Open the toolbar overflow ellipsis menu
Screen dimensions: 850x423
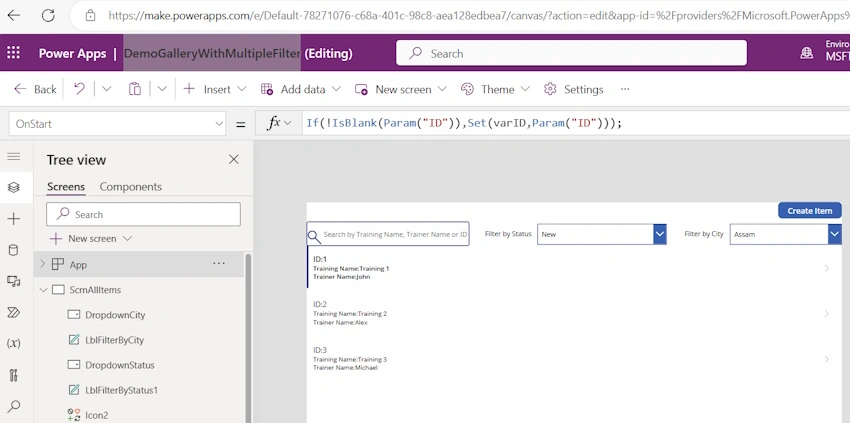625,89
